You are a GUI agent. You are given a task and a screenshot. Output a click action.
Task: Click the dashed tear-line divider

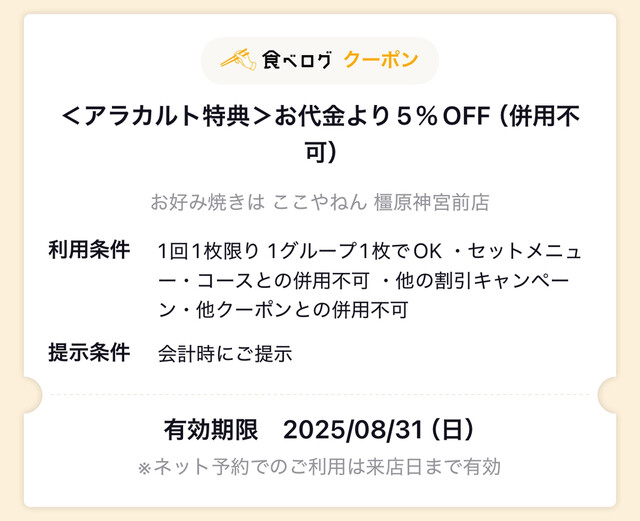tap(320, 395)
